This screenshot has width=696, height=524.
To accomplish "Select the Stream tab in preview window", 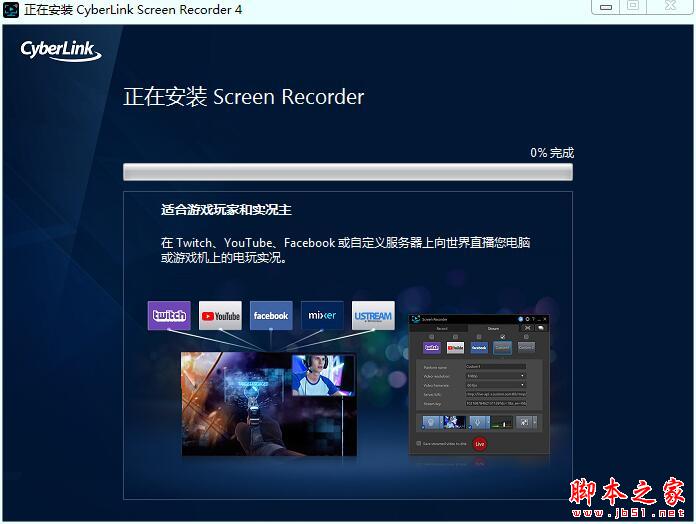I will point(494,329).
